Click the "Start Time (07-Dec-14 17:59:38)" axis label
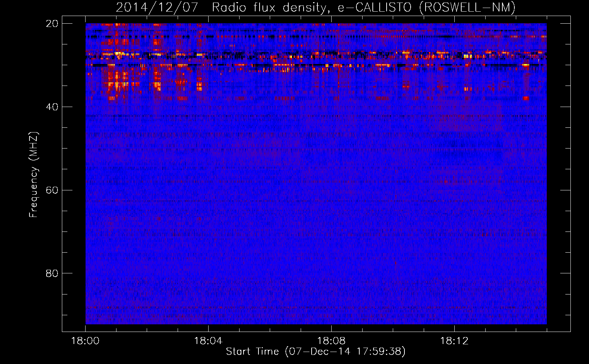 [316, 351]
